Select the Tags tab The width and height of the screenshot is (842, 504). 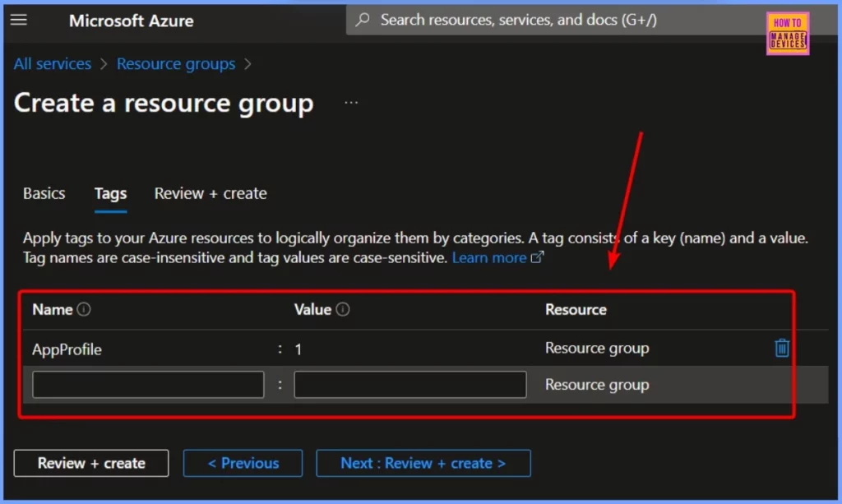[x=110, y=193]
